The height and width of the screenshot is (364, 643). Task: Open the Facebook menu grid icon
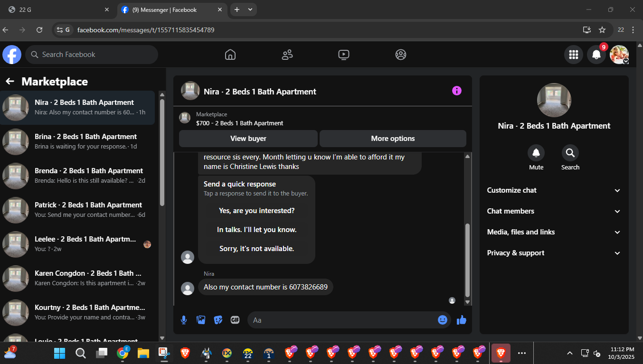tap(574, 55)
